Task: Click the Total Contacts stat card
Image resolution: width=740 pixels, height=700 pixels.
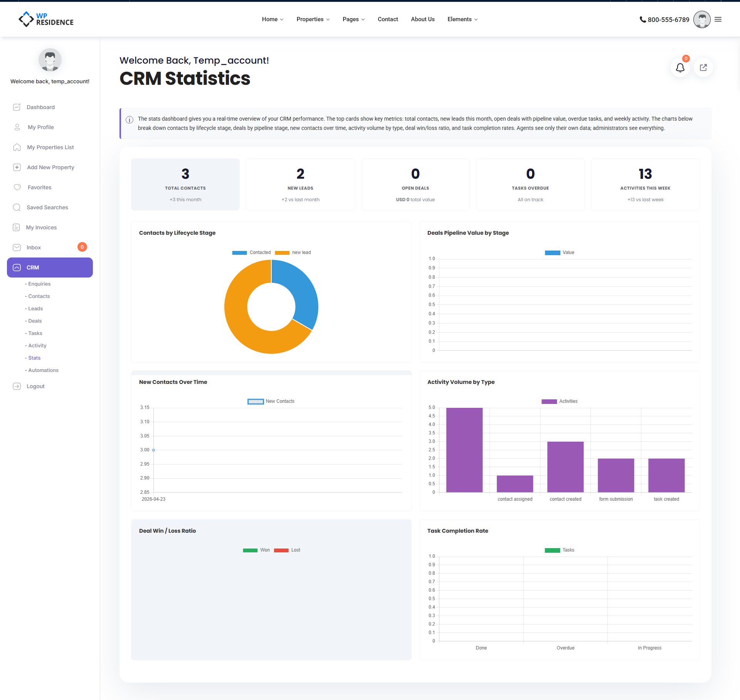Action: (185, 184)
